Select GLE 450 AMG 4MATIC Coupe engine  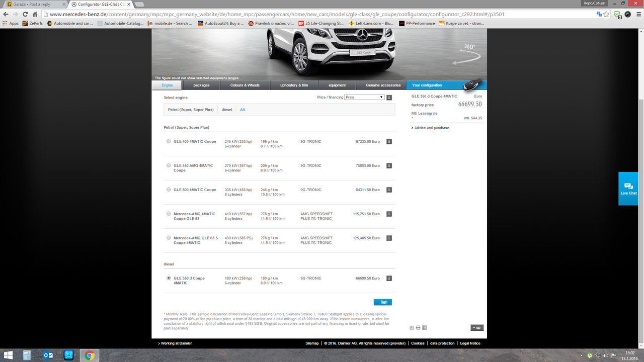169,165
